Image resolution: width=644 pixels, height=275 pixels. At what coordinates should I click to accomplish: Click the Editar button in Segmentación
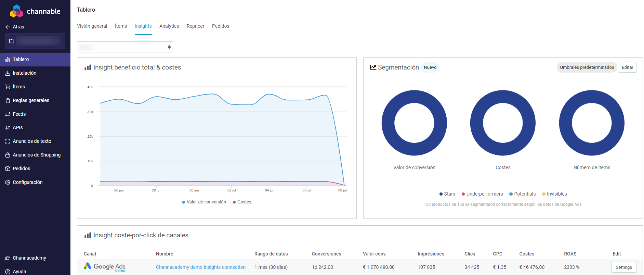pos(627,67)
